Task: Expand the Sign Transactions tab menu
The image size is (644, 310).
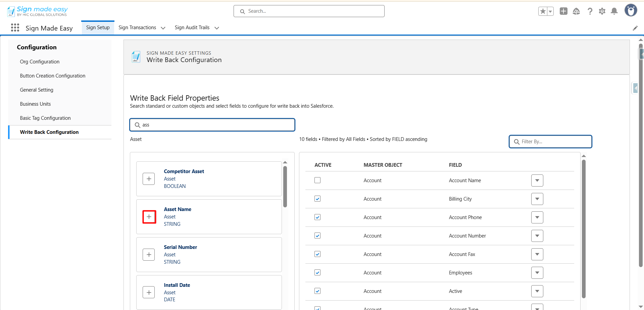Action: [163, 28]
